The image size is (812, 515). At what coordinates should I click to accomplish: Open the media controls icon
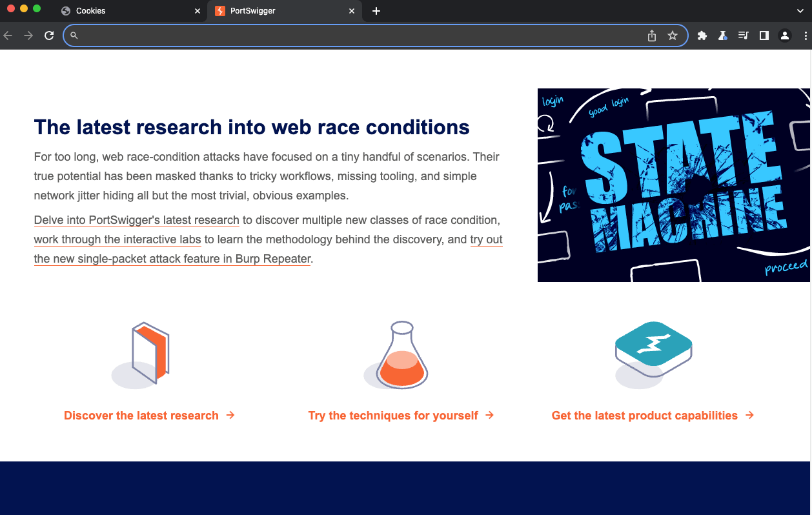744,35
